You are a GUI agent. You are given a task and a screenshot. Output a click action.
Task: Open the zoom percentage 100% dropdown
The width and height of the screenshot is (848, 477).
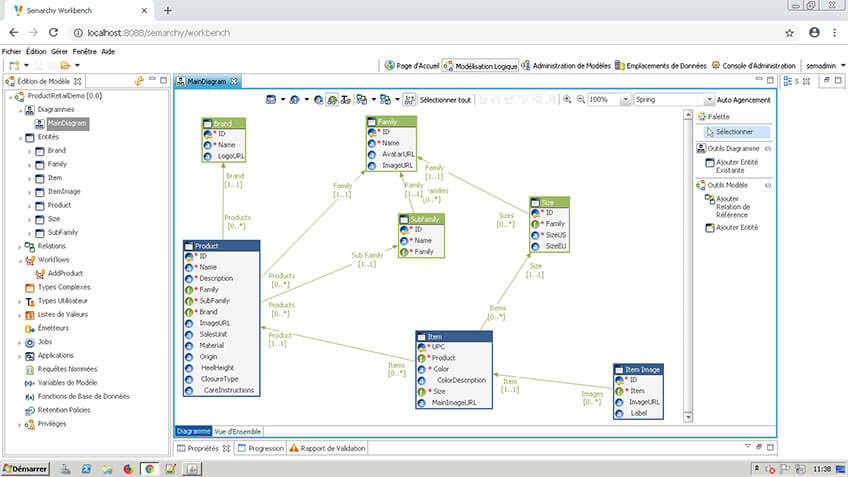coord(626,100)
